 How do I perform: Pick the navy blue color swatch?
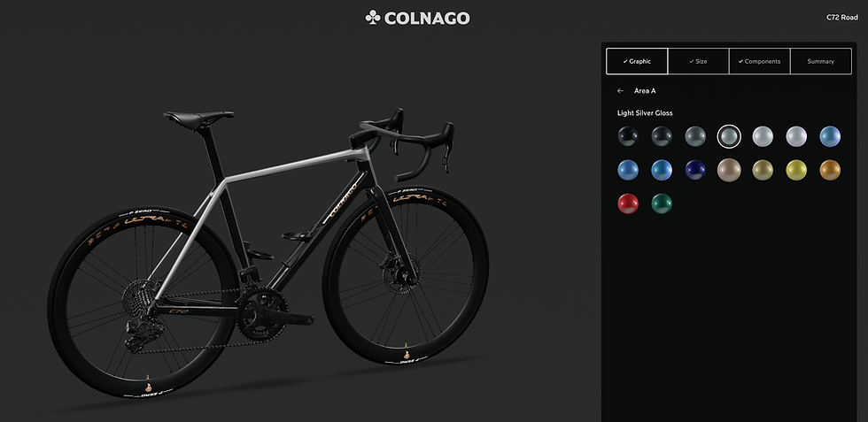coord(695,170)
